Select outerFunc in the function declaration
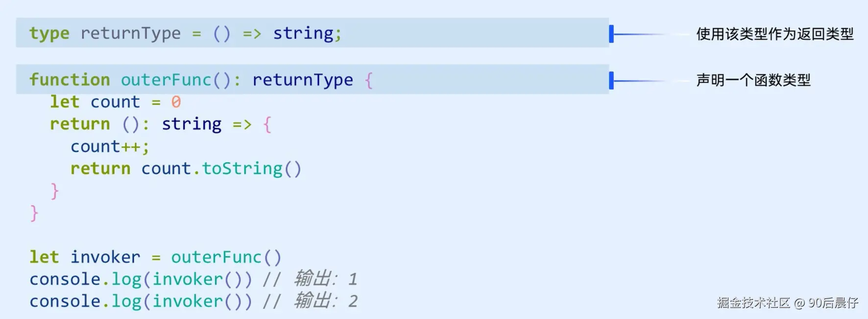868x319 pixels. [x=166, y=80]
